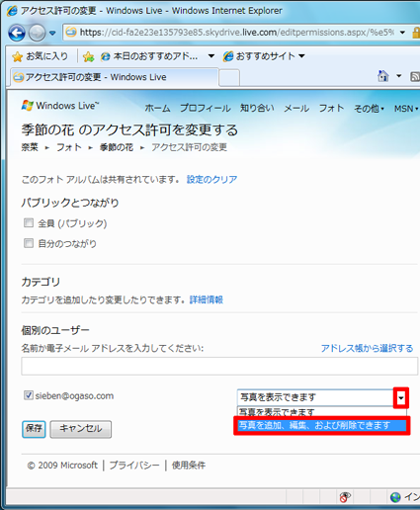Go to ホーム in Windows Live menu

click(x=157, y=108)
